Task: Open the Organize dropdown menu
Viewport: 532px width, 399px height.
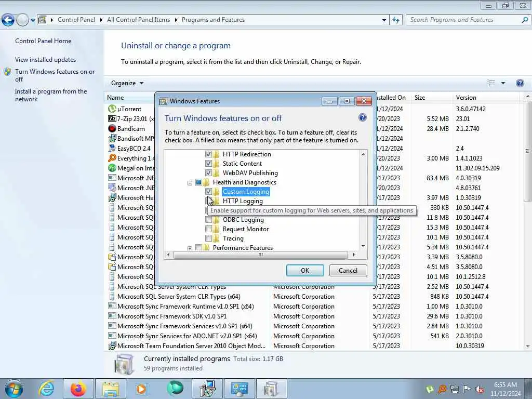Action: 127,83
